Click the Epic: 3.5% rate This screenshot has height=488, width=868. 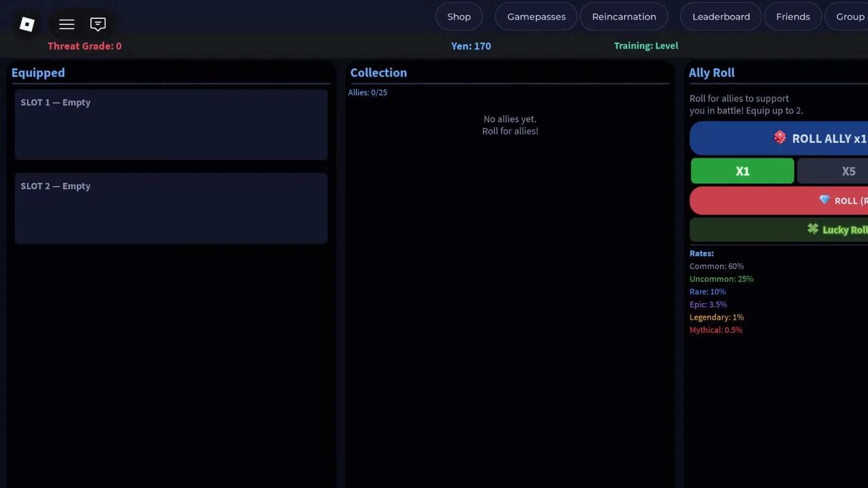[x=708, y=305]
